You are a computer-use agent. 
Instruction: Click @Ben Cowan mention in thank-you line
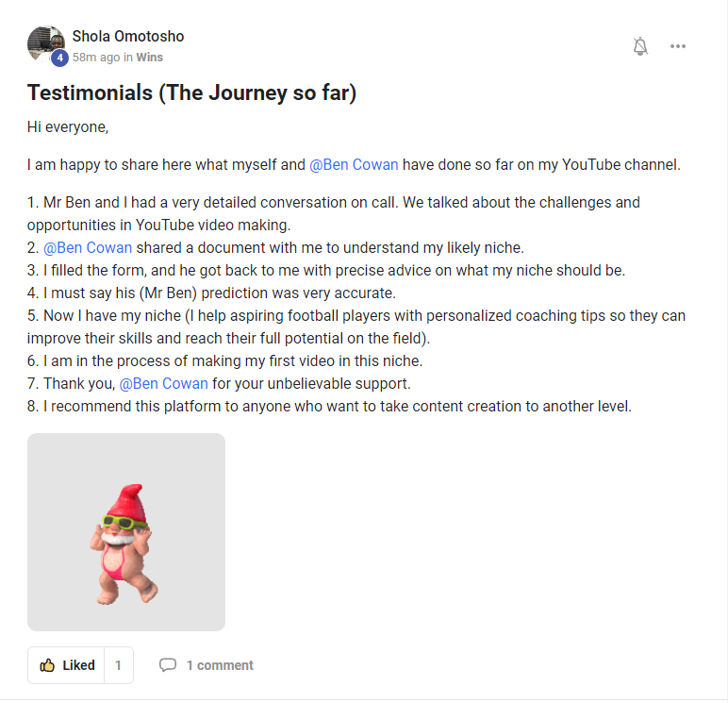pyautogui.click(x=164, y=384)
